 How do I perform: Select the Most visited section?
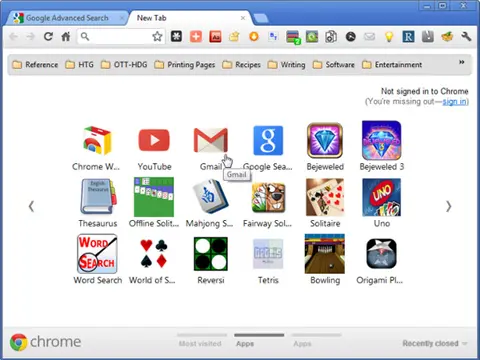pyautogui.click(x=200, y=344)
